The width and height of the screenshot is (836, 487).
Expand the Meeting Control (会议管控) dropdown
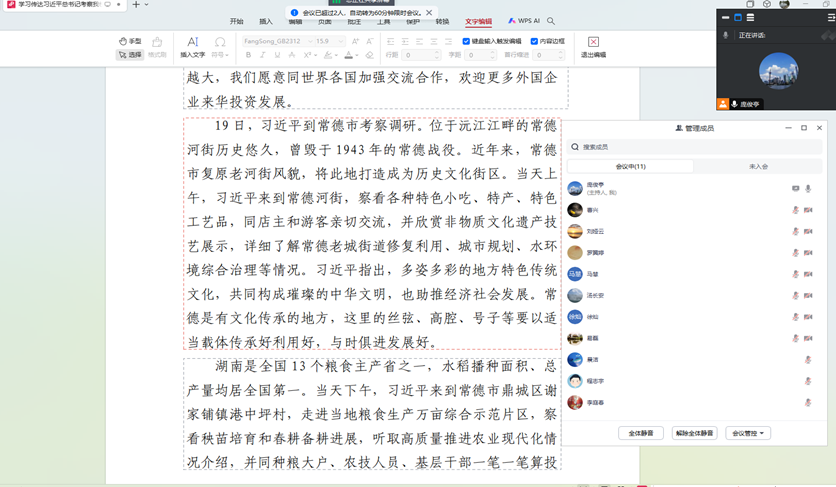click(748, 433)
